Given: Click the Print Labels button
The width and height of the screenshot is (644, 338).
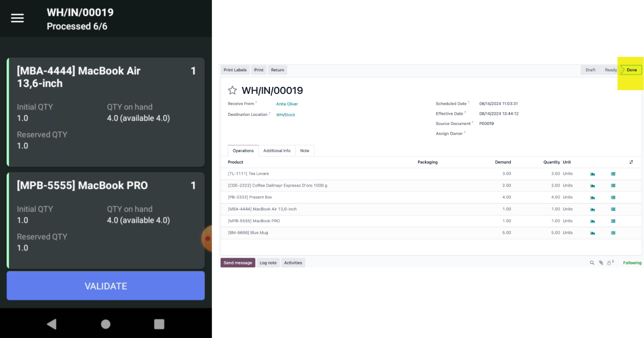Looking at the screenshot, I should [x=235, y=70].
